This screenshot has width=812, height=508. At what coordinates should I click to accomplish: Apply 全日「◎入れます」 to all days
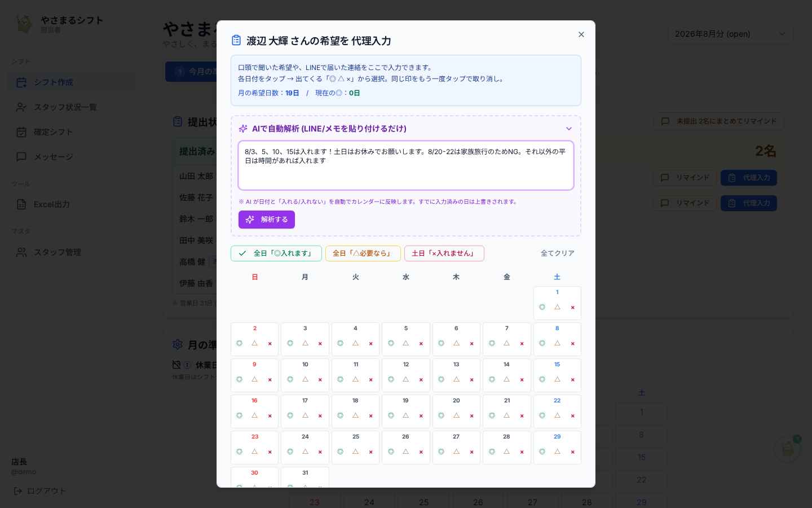click(276, 253)
